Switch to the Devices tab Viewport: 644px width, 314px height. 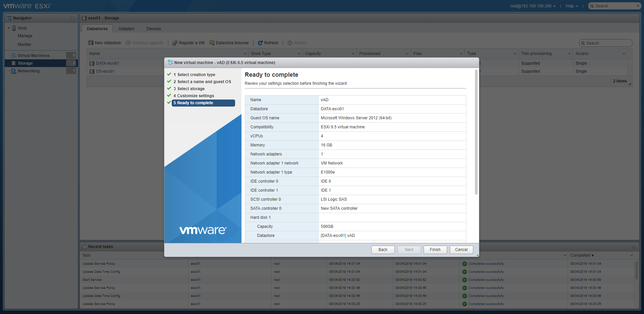tap(154, 29)
